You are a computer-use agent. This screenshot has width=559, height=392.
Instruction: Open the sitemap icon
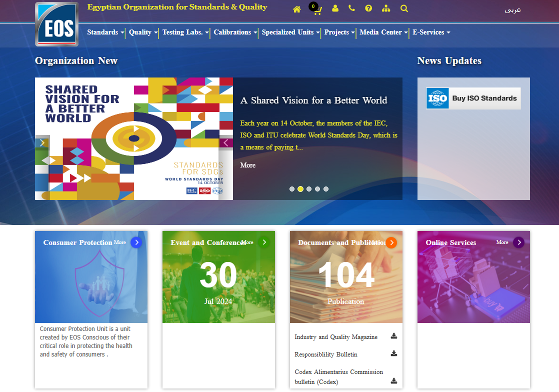386,8
